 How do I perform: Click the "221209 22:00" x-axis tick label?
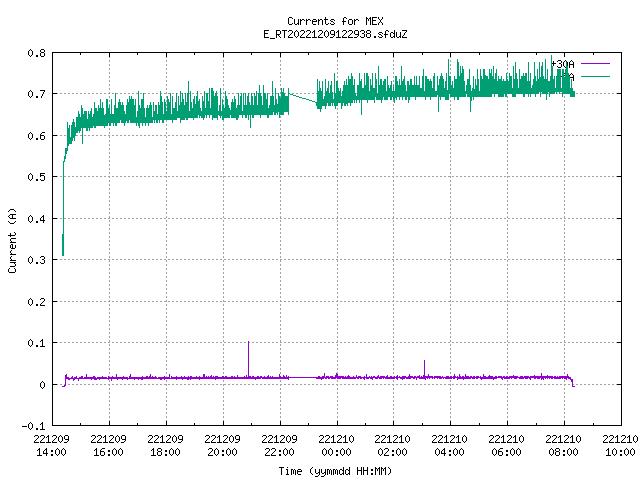[279, 446]
